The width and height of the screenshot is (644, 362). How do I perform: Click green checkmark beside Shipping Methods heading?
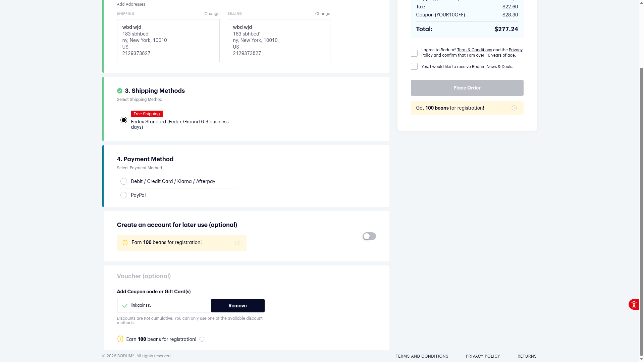click(x=120, y=91)
